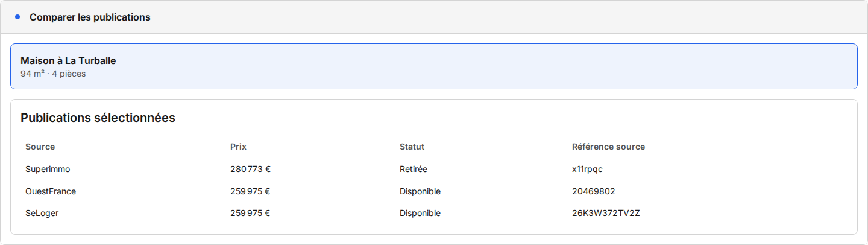Click reference 20469802
Image resolution: width=868 pixels, height=245 pixels.
click(x=594, y=191)
